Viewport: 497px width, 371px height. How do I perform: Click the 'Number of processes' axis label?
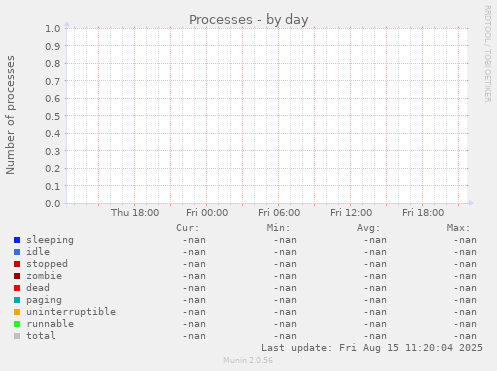[x=10, y=115]
